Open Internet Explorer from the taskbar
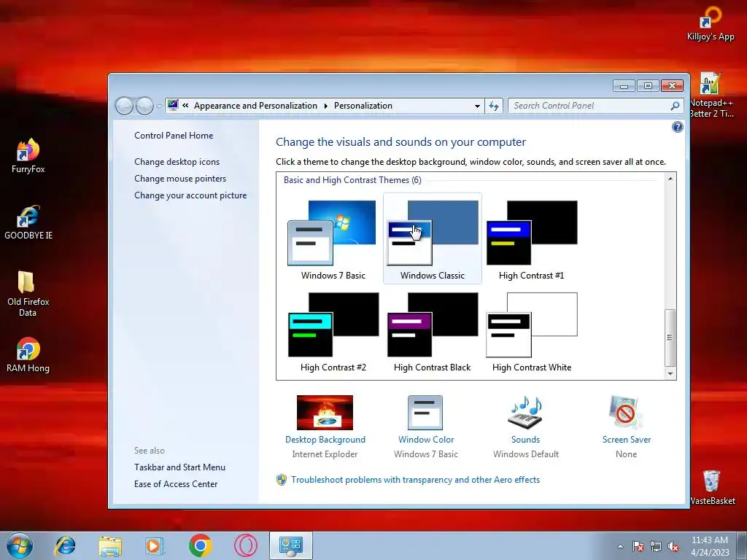747x560 pixels. coord(65,545)
